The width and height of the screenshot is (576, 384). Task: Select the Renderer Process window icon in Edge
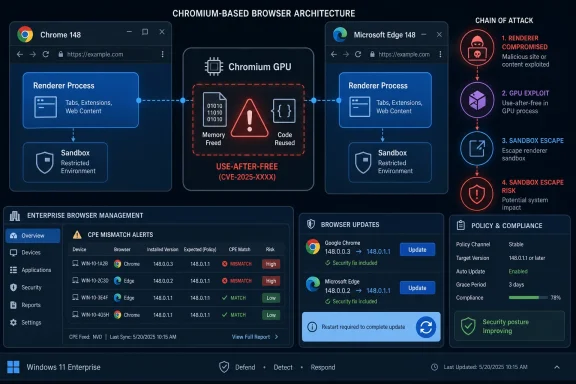coord(360,107)
